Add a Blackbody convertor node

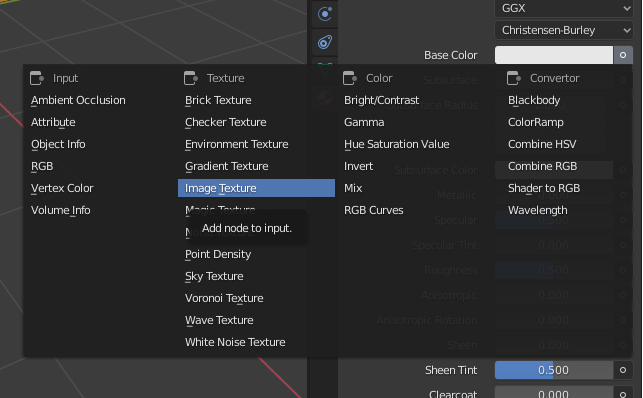tap(534, 100)
